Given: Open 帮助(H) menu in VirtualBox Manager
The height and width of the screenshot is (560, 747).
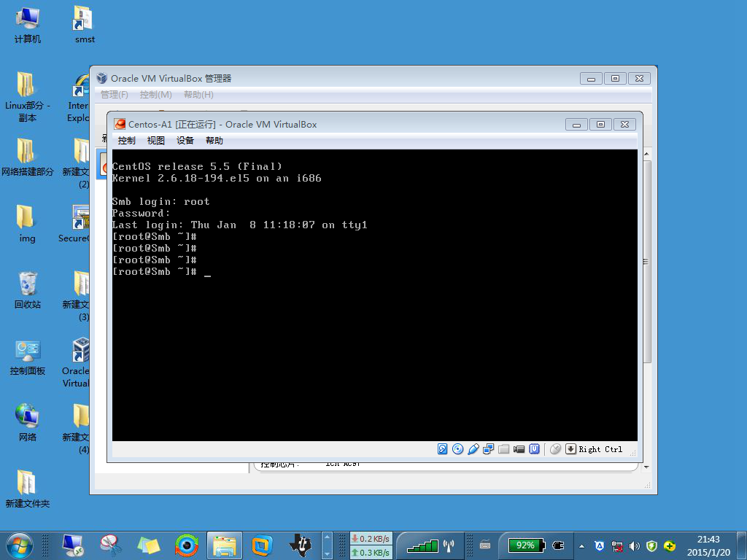Looking at the screenshot, I should [198, 95].
